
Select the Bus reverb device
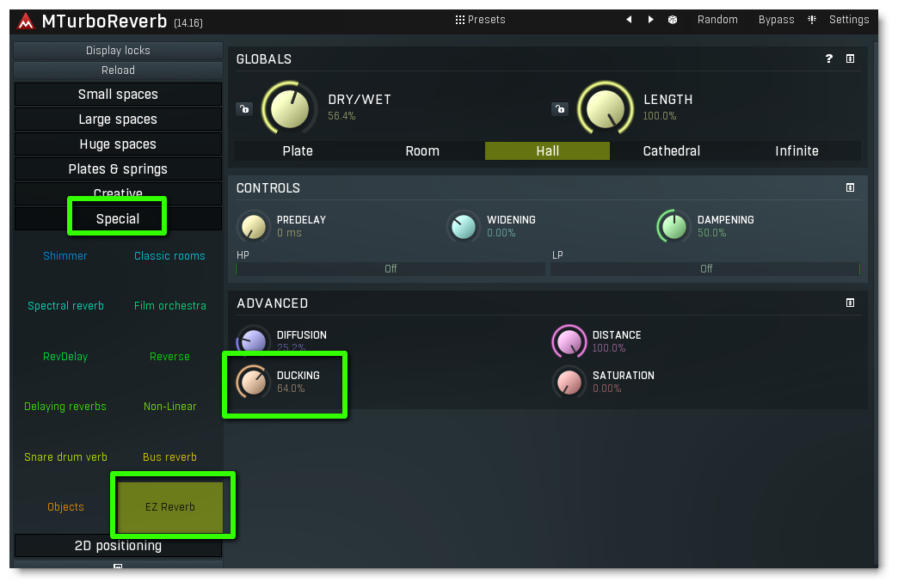pyautogui.click(x=169, y=456)
